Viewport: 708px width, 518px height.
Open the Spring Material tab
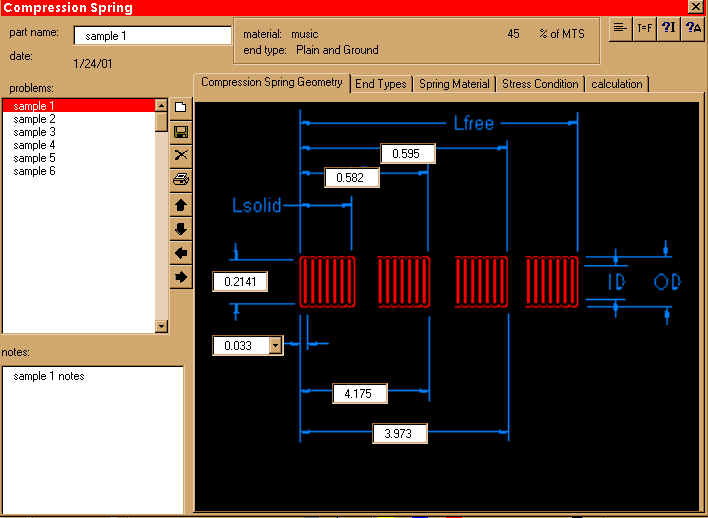click(x=454, y=84)
